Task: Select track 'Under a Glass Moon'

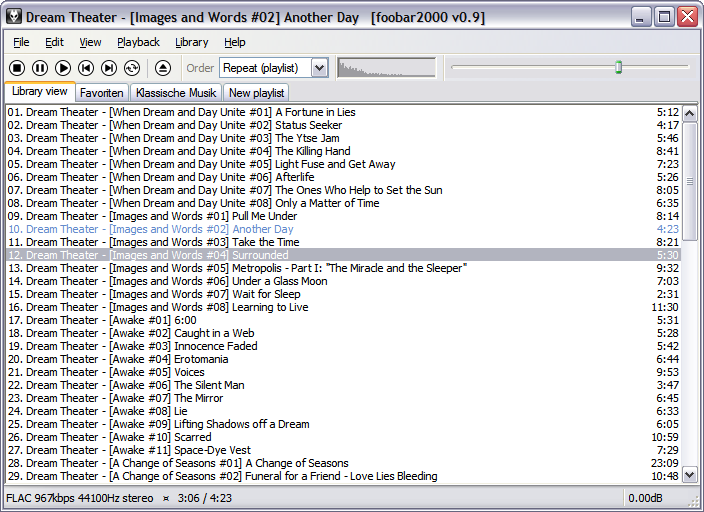Action: [343, 281]
